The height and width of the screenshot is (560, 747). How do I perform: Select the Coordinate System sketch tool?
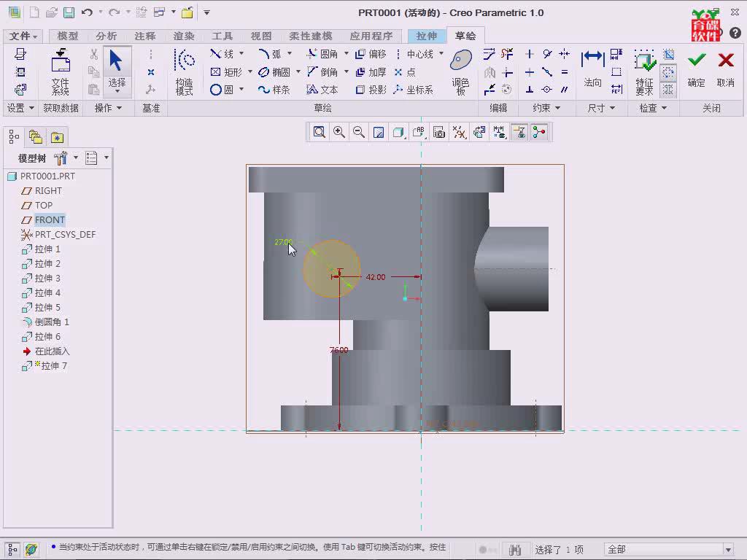(x=414, y=90)
